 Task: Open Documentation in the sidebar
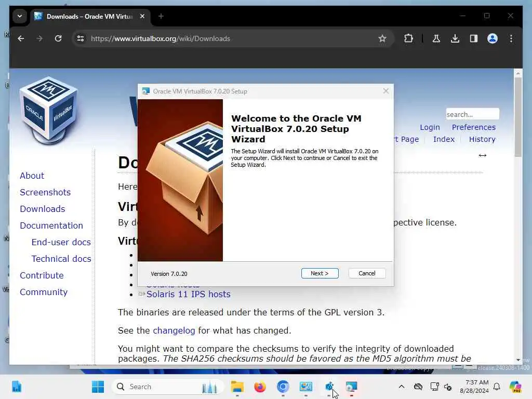click(x=51, y=225)
